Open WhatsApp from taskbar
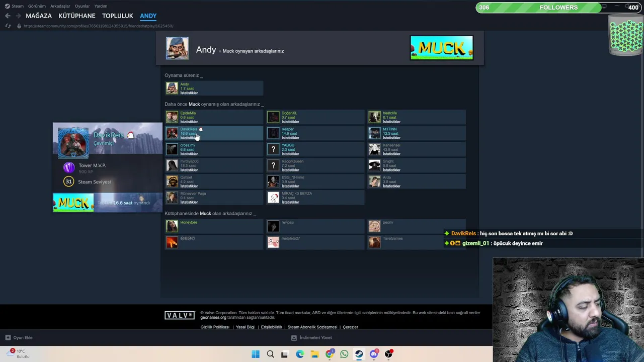The height and width of the screenshot is (362, 644). pos(344,354)
